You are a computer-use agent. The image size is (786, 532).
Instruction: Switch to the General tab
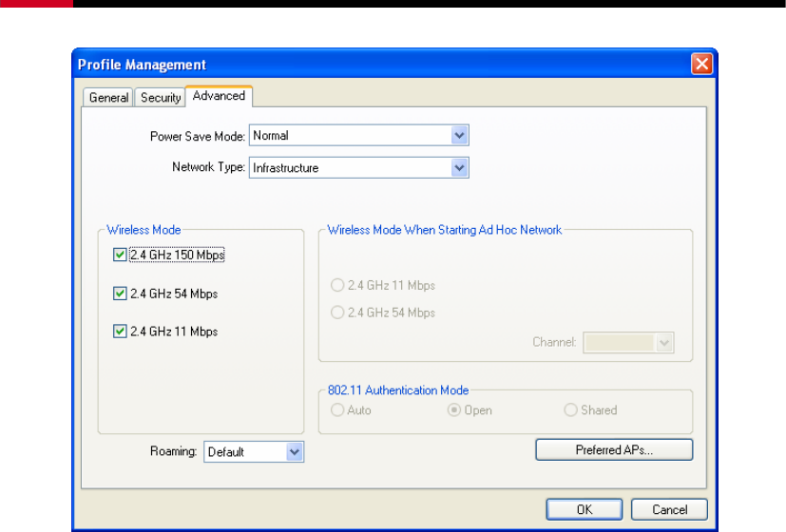click(x=108, y=97)
